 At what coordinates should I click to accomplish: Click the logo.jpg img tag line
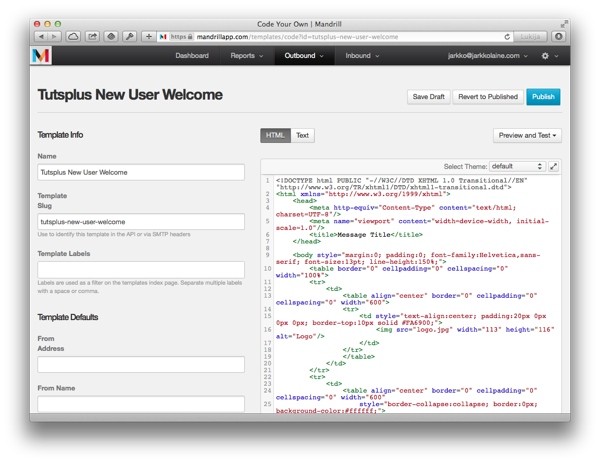click(415, 333)
